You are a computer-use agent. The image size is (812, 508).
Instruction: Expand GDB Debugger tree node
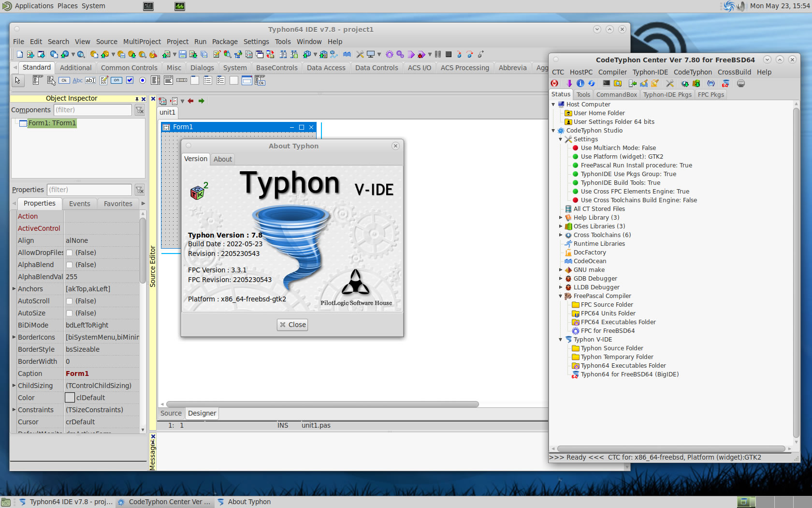pos(561,279)
